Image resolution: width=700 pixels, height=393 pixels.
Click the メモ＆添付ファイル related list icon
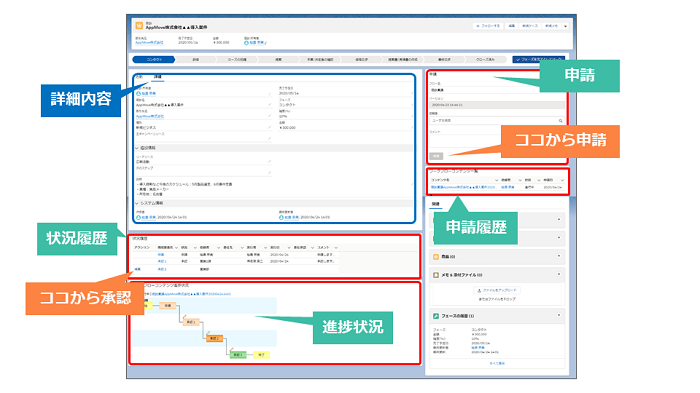pos(436,275)
